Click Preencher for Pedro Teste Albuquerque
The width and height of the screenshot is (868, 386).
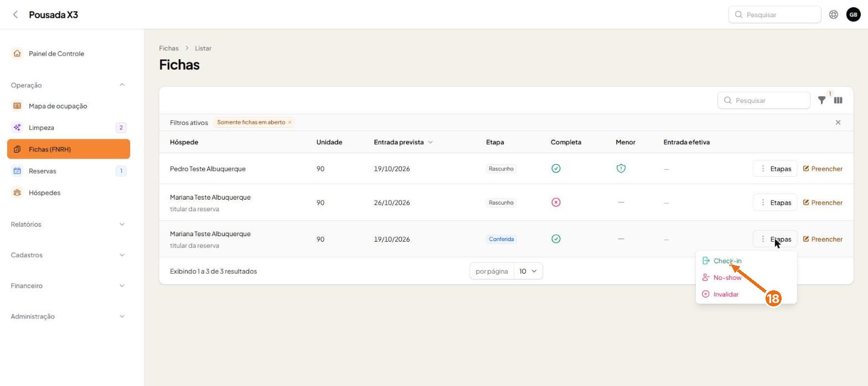coord(823,169)
